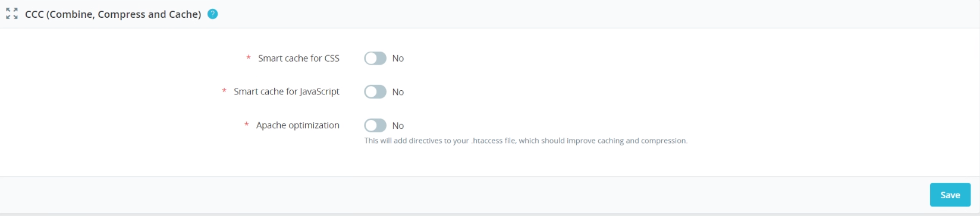Turn on the Apache optimization switch
The image size is (980, 216).
(x=375, y=126)
